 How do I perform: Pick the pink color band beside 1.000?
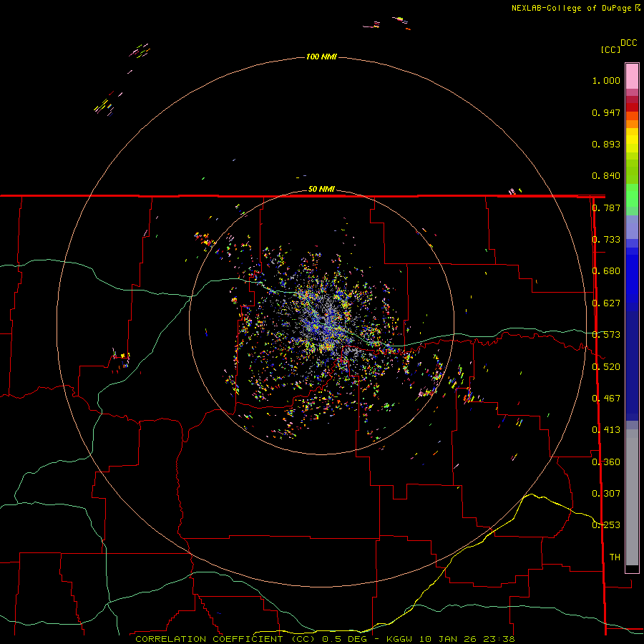[x=632, y=77]
